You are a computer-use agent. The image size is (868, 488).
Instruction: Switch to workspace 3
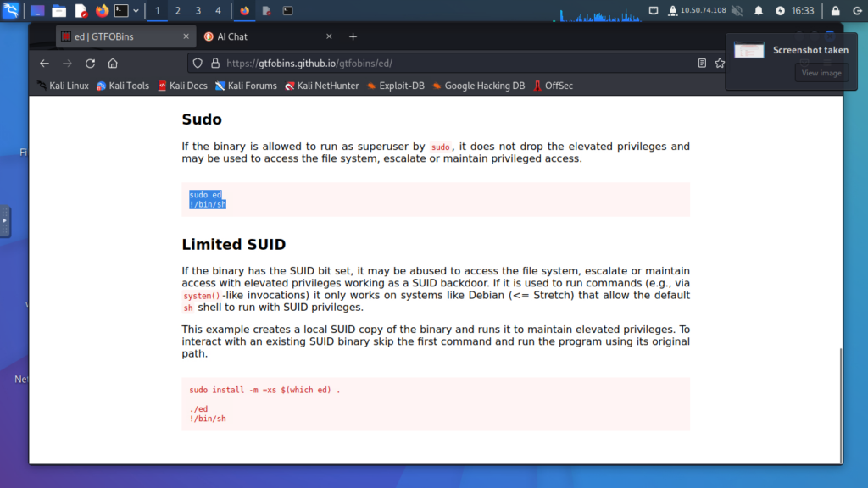click(x=198, y=11)
